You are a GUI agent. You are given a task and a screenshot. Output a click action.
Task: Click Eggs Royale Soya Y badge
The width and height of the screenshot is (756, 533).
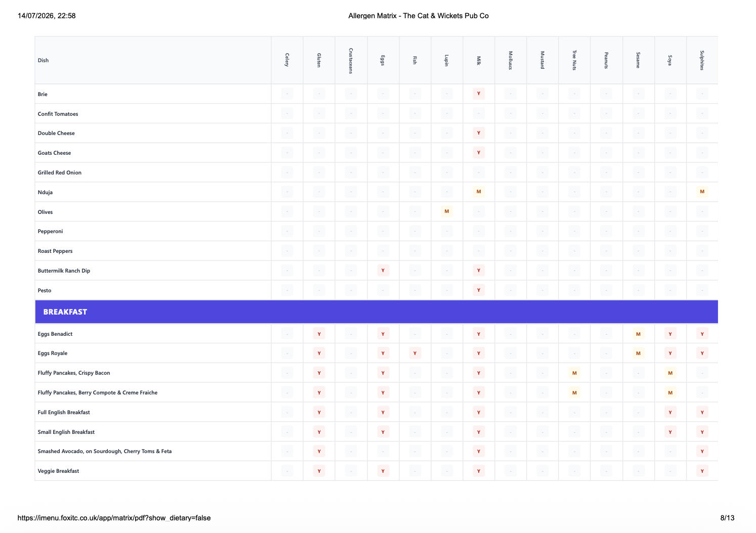(x=670, y=353)
